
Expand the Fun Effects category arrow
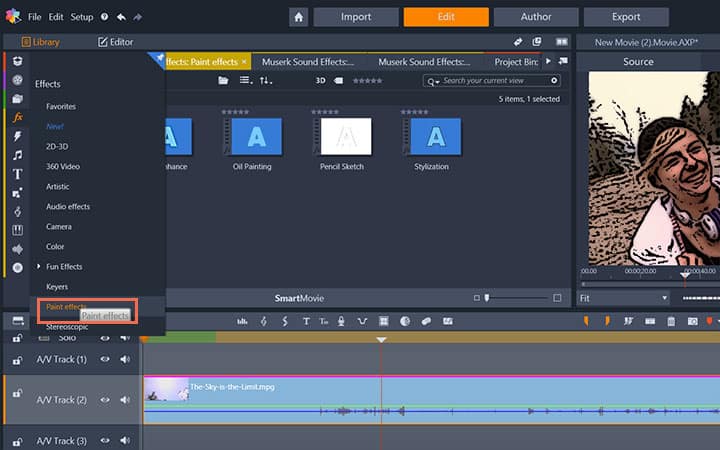[39, 266]
